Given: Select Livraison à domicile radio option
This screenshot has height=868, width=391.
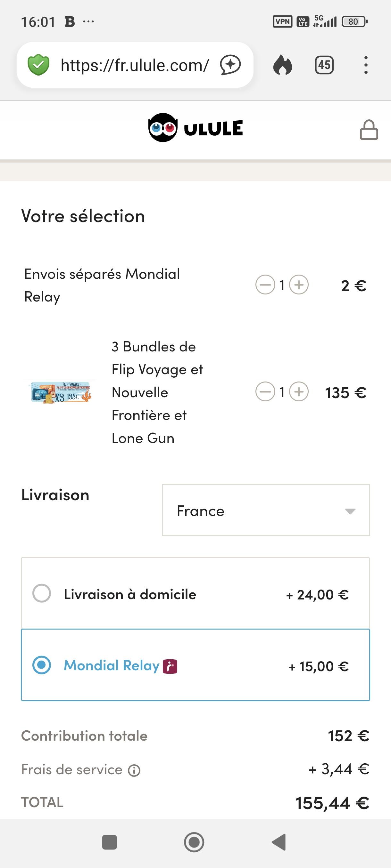Looking at the screenshot, I should pos(42,593).
